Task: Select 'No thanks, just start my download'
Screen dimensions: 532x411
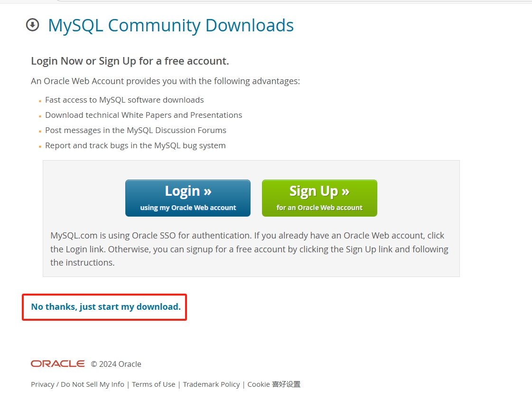Action: click(x=105, y=307)
